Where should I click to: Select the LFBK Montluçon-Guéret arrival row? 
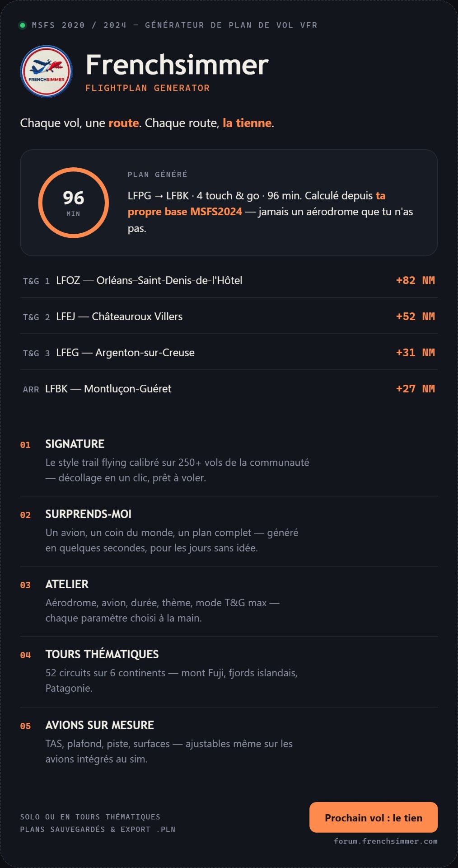point(229,389)
